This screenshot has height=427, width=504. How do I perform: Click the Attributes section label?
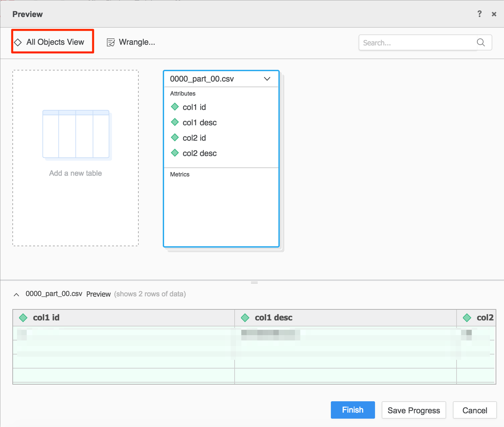coord(182,94)
